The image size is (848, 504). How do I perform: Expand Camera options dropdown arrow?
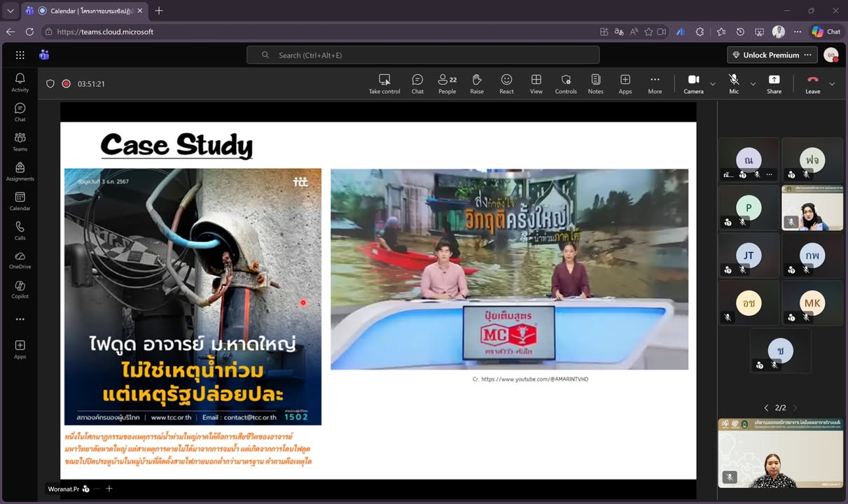tap(713, 84)
